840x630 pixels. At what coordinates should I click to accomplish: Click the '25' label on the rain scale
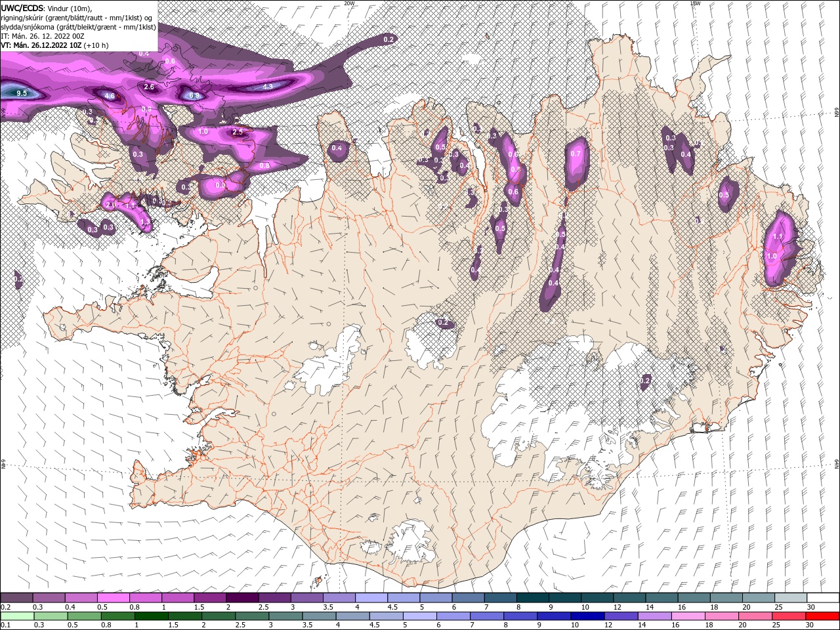(x=776, y=625)
